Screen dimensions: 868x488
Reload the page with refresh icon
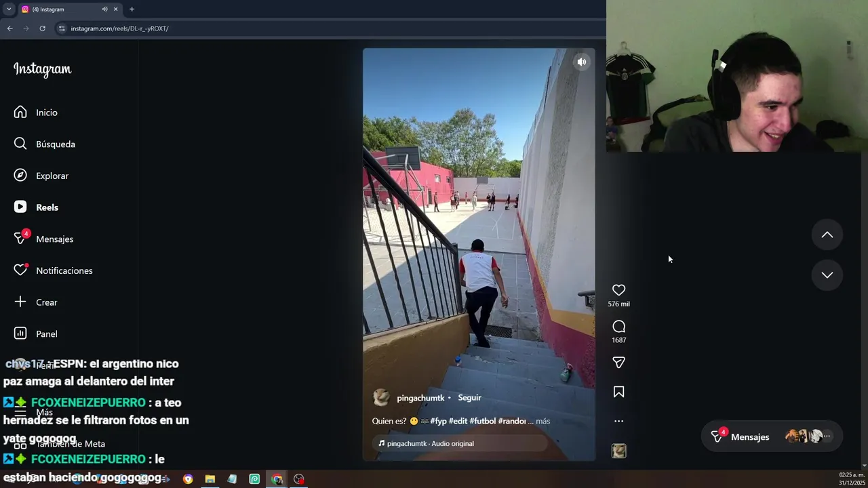coord(42,28)
